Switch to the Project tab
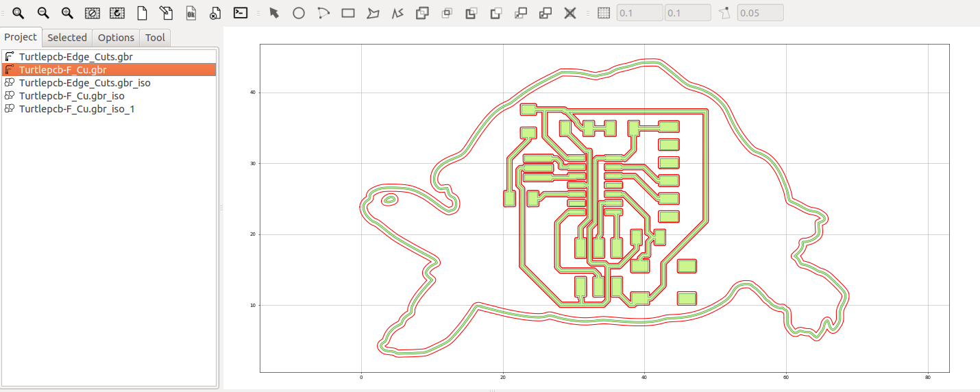This screenshot has height=392, width=980. point(21,37)
